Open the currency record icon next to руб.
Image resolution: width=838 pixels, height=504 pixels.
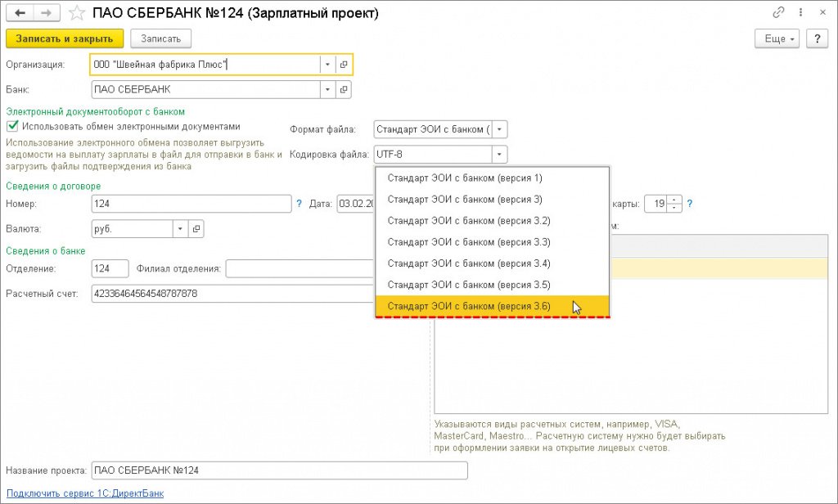tap(196, 229)
